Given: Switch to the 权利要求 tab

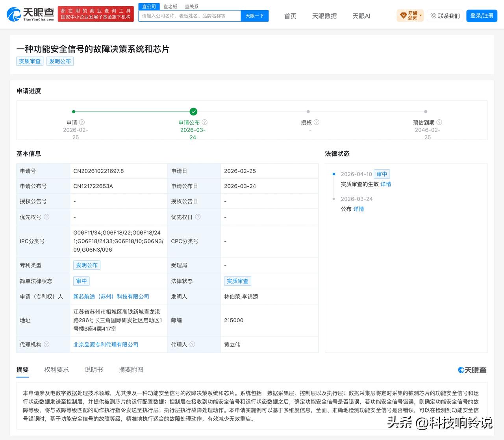Looking at the screenshot, I should [x=57, y=369].
